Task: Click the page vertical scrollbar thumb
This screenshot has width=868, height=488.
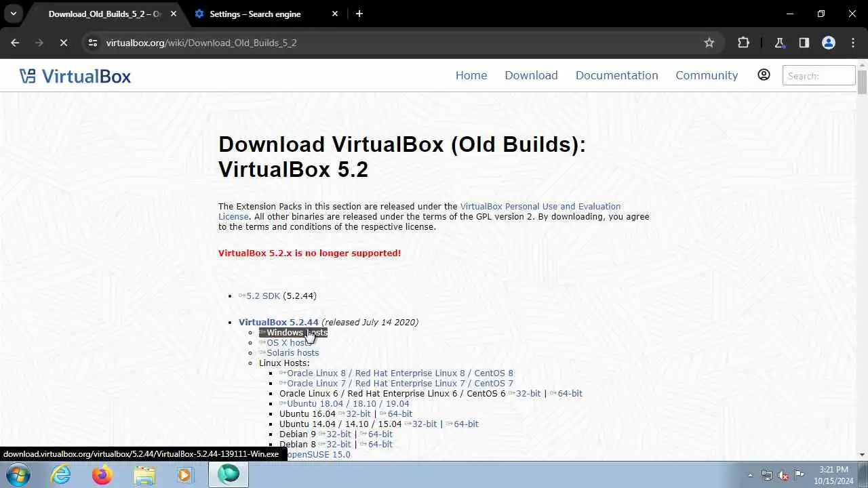Action: click(862, 83)
